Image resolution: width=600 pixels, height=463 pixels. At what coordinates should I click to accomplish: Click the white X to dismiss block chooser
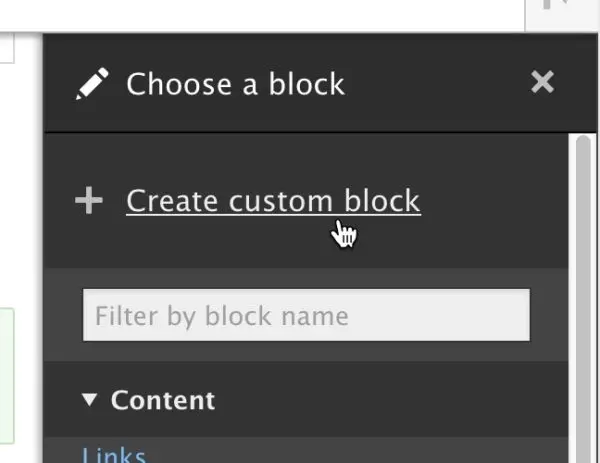542,82
